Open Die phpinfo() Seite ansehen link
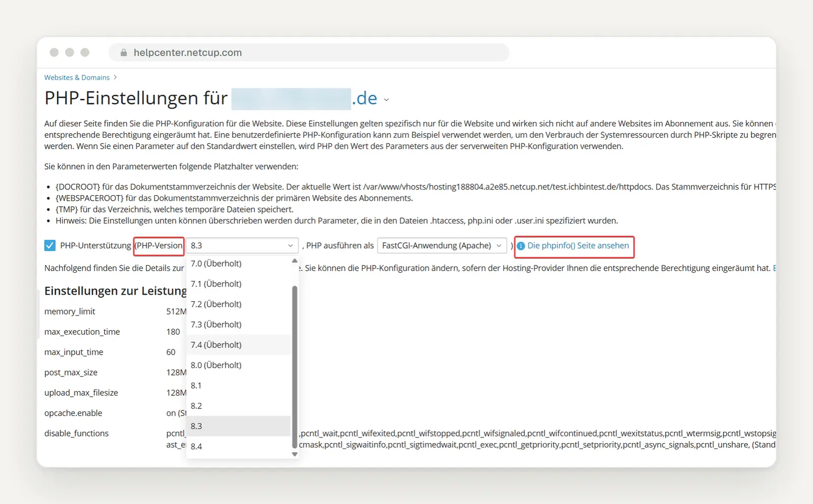The image size is (813, 504). (578, 245)
